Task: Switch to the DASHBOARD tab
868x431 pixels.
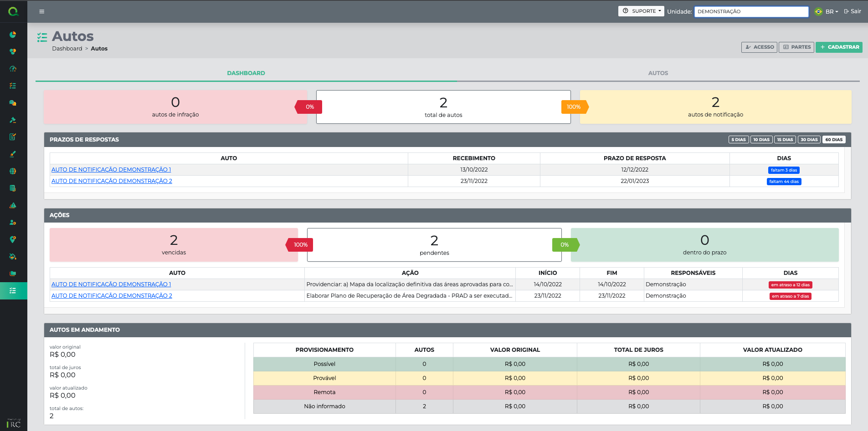Action: tap(246, 73)
